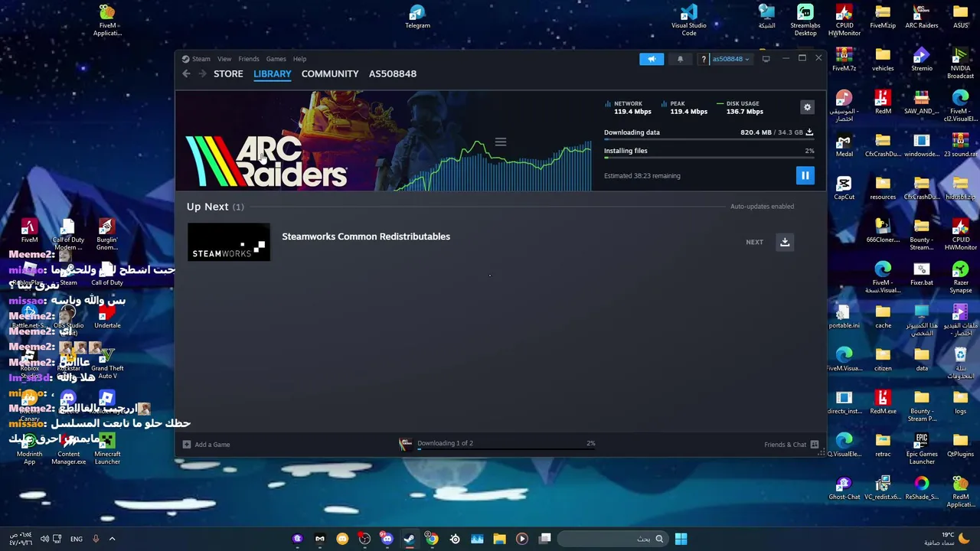The width and height of the screenshot is (980, 551).
Task: Click the ARC Raiders banner logo
Action: click(x=266, y=161)
